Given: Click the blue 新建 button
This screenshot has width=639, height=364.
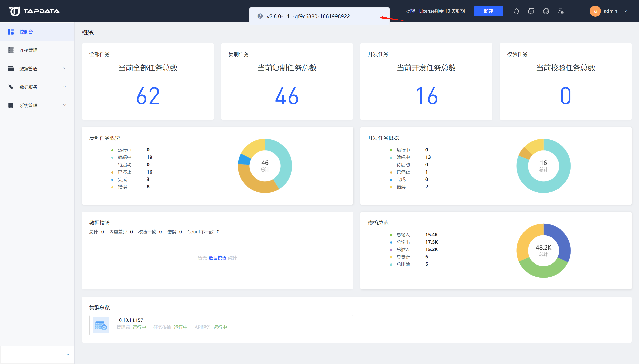Looking at the screenshot, I should pos(488,11).
